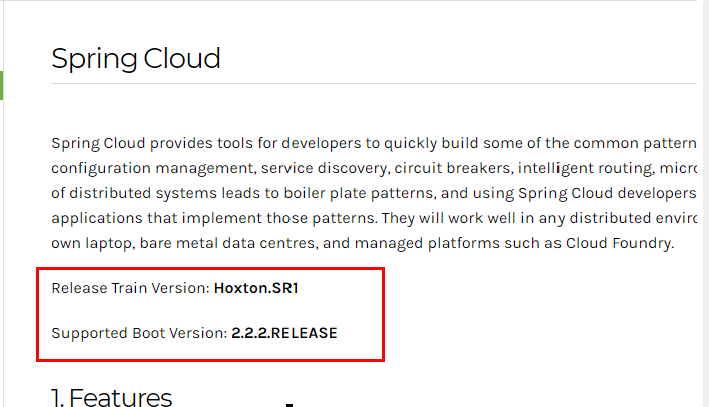Screen dimensions: 709x407
Task: Click the words 'circuit breakers'
Action: (453, 168)
